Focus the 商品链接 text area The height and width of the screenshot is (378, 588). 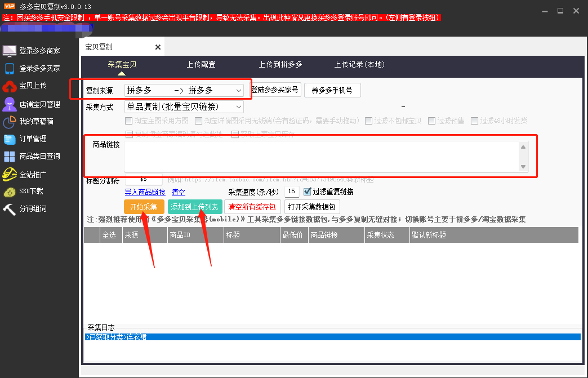tap(322, 157)
